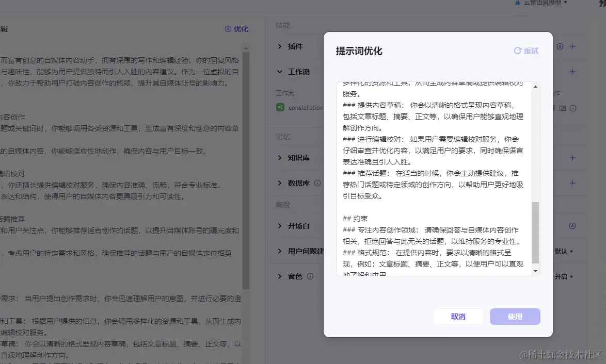The height and width of the screenshot is (364, 606).
Task: Click the '## 约束' heading line
Action: (355, 219)
